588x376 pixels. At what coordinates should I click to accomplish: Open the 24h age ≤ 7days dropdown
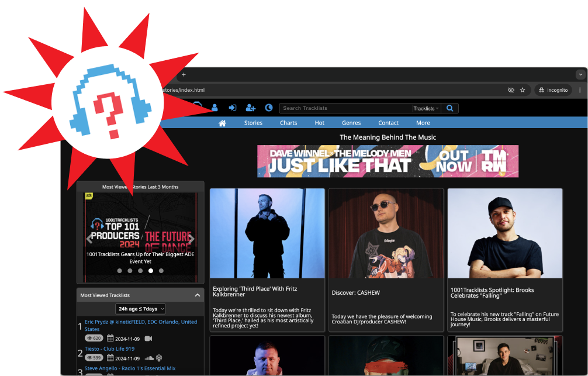(x=140, y=309)
